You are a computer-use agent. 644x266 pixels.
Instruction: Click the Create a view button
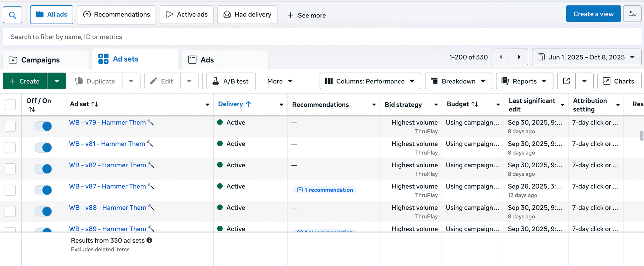click(x=593, y=14)
